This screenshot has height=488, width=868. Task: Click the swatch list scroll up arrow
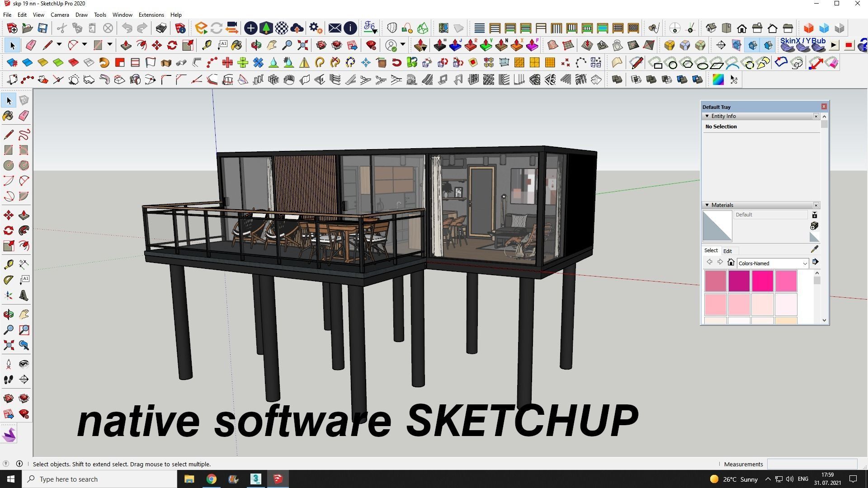point(816,273)
